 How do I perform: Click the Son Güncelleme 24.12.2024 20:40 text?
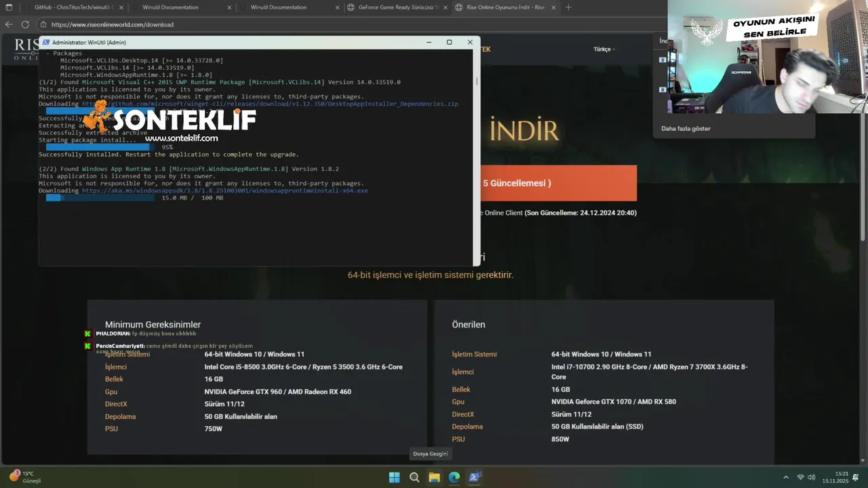click(580, 213)
